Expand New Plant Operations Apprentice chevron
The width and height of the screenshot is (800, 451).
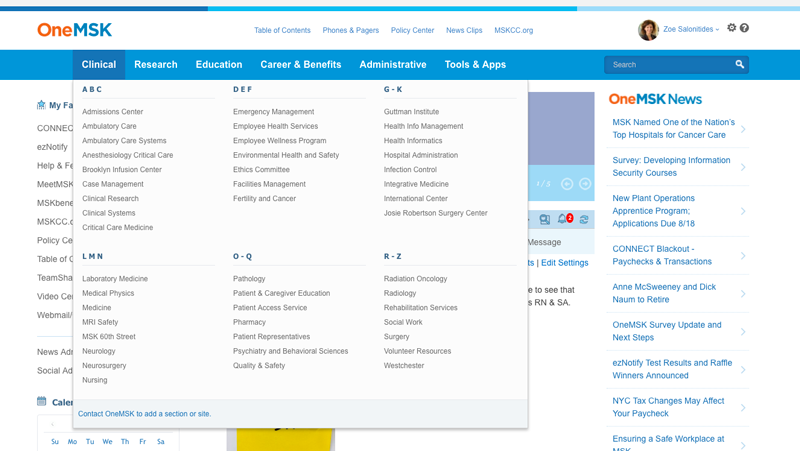coord(743,211)
